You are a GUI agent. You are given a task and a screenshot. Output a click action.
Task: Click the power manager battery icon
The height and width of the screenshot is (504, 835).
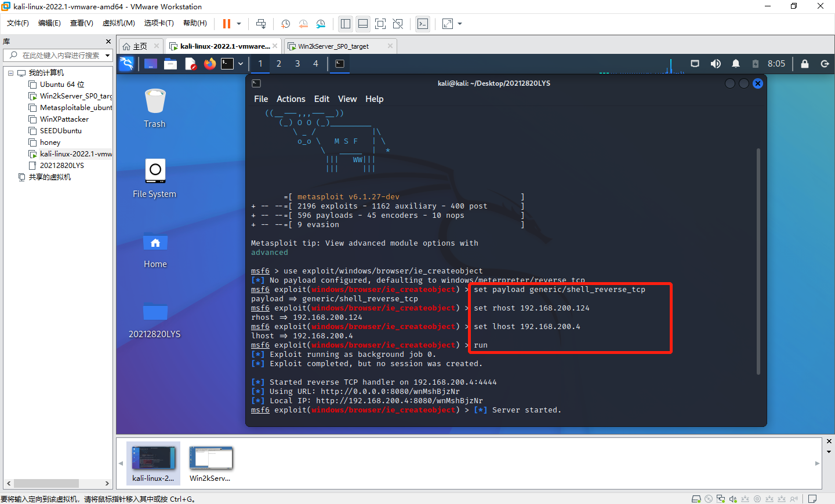[756, 64]
